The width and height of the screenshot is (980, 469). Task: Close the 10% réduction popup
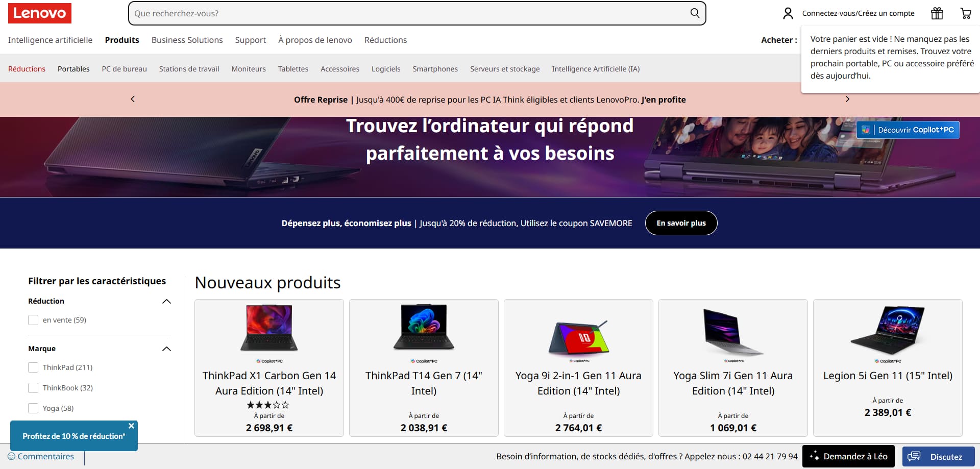click(x=131, y=426)
